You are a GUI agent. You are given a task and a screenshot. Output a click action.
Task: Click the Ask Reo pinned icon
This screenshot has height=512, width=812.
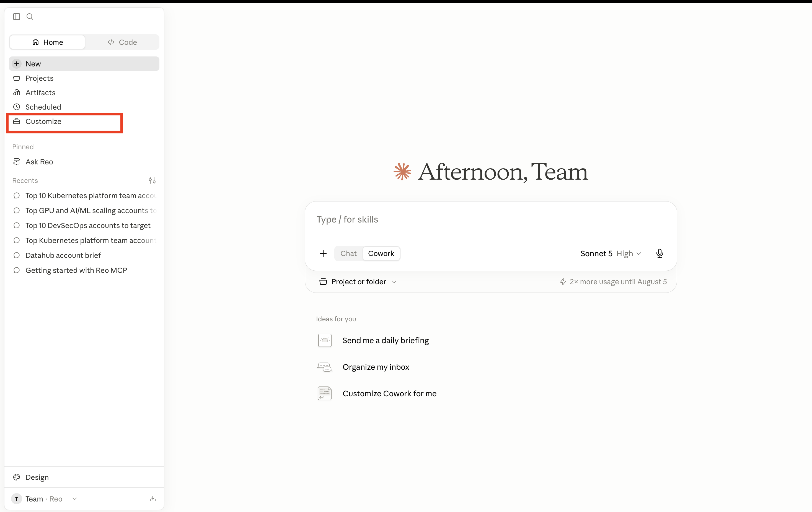[x=17, y=162]
